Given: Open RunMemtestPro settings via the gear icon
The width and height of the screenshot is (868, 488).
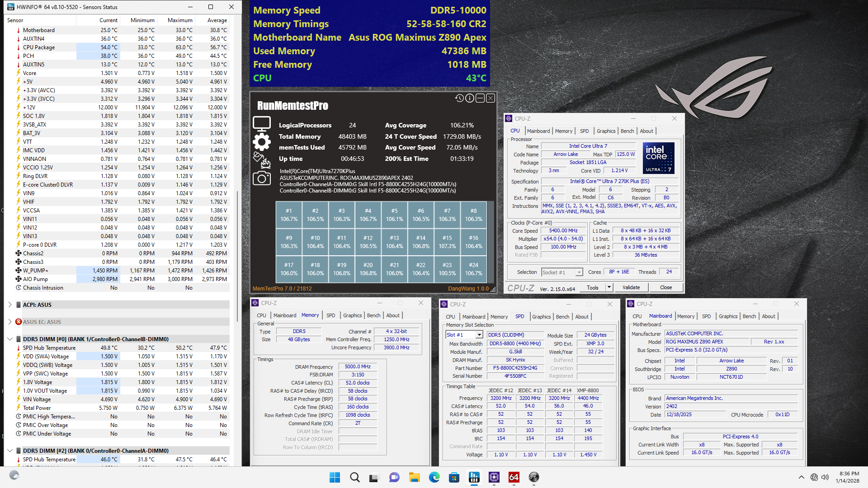Looking at the screenshot, I should pos(261,141).
